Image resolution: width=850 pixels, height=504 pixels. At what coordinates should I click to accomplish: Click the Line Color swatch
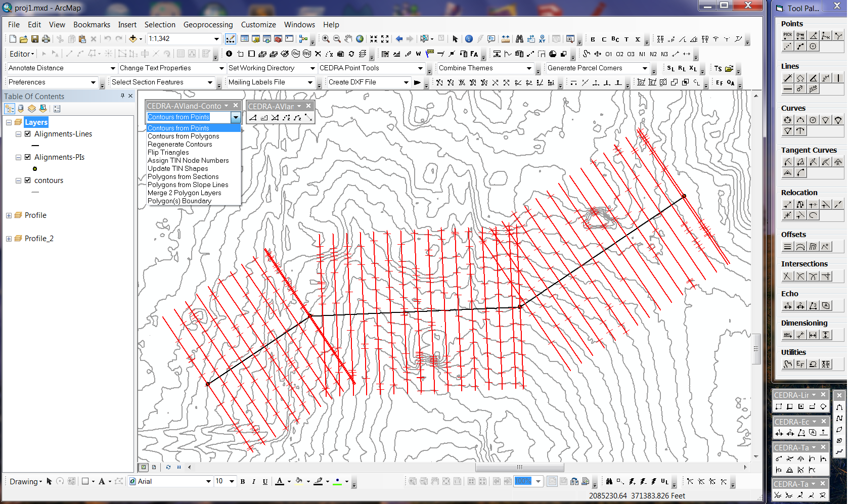[318, 481]
